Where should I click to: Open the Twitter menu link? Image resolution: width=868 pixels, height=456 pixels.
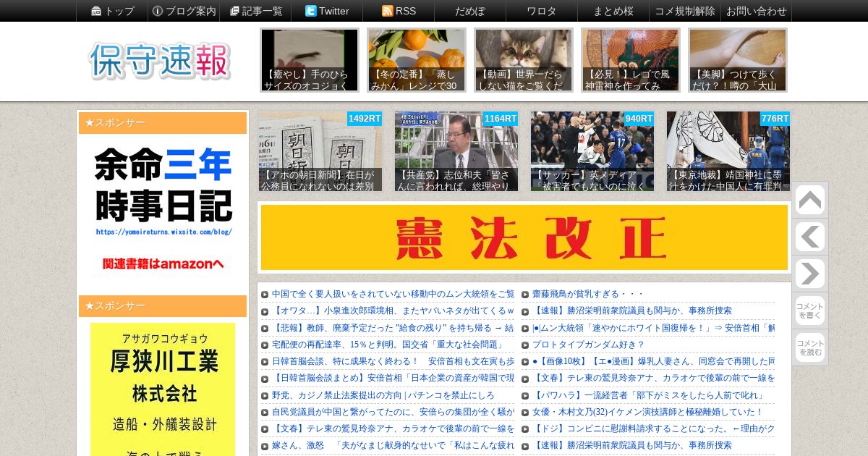click(x=327, y=11)
